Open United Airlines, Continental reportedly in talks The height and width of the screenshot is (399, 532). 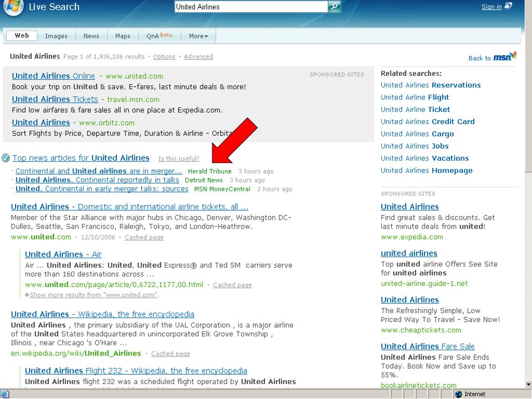[x=97, y=180]
